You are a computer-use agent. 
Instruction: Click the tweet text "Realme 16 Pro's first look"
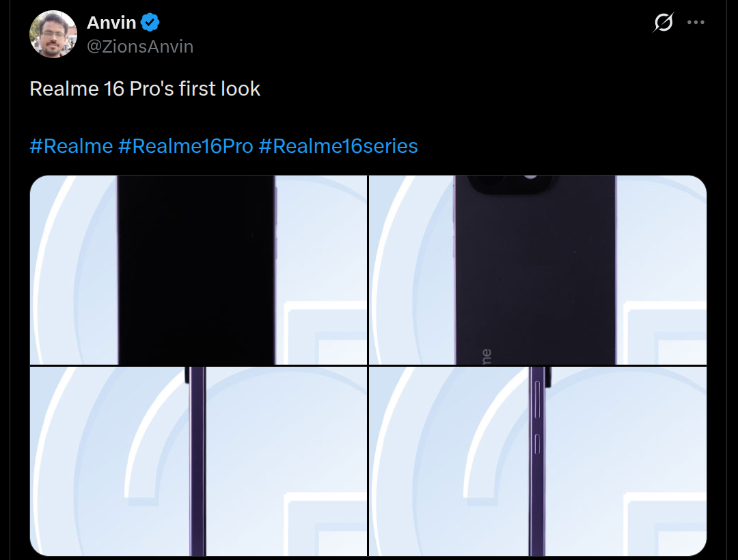[145, 89]
